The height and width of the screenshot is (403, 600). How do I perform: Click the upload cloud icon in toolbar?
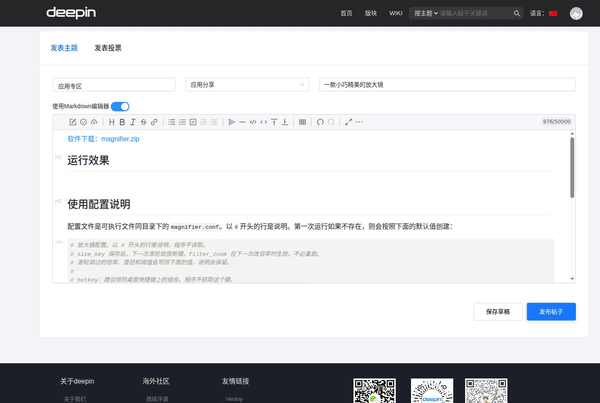94,122
